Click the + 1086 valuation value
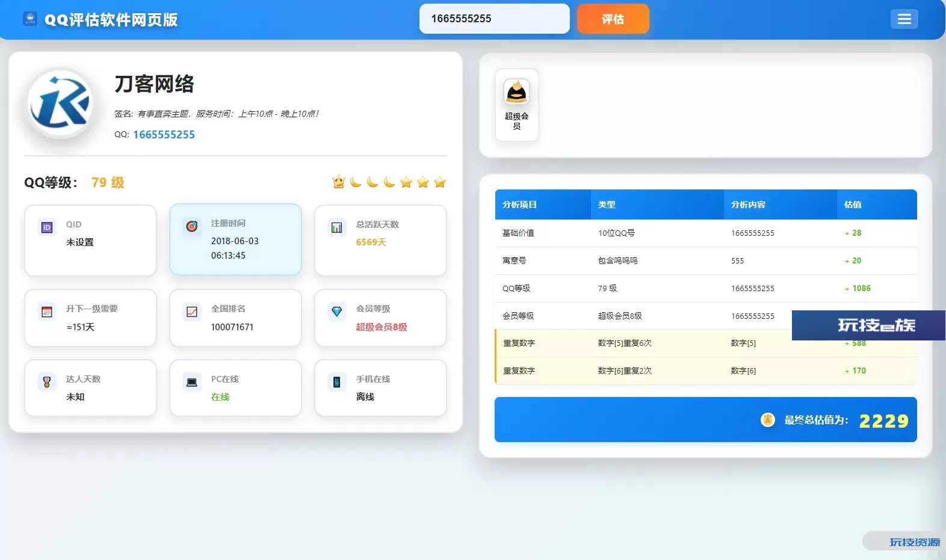Image resolution: width=946 pixels, height=560 pixels. (x=858, y=288)
